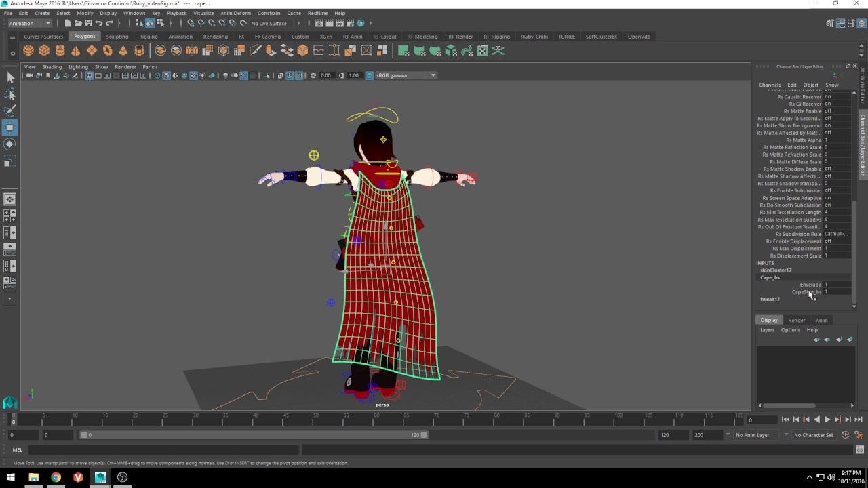Toggle the viewport grid display icon

tap(89, 75)
